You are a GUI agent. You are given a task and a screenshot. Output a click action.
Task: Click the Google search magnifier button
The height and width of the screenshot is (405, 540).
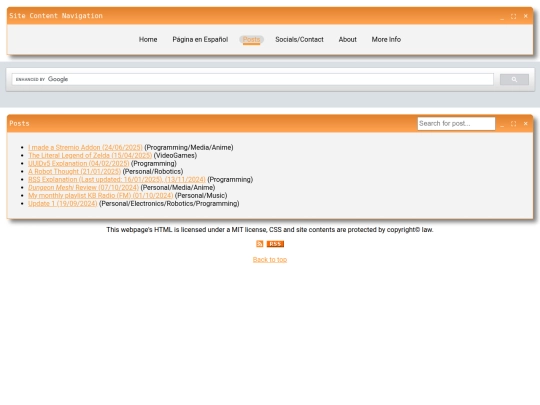pyautogui.click(x=514, y=80)
